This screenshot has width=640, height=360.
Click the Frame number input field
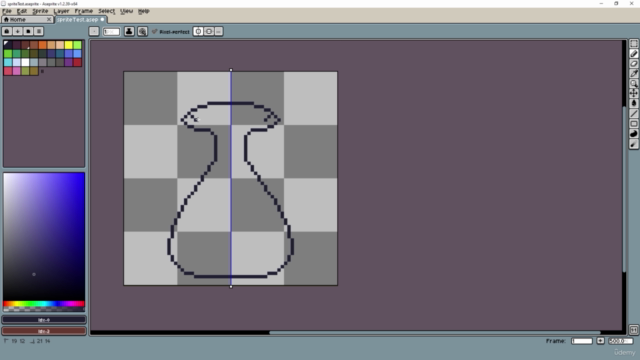(x=582, y=341)
